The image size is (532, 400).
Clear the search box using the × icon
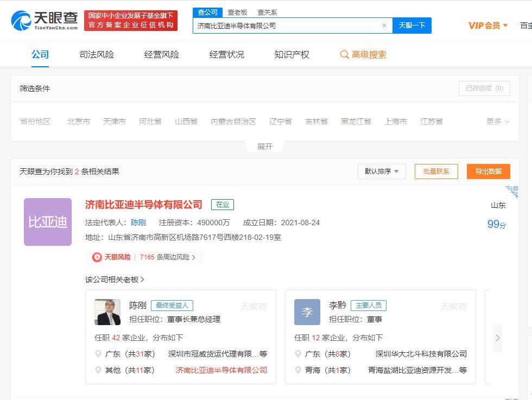[x=384, y=26]
